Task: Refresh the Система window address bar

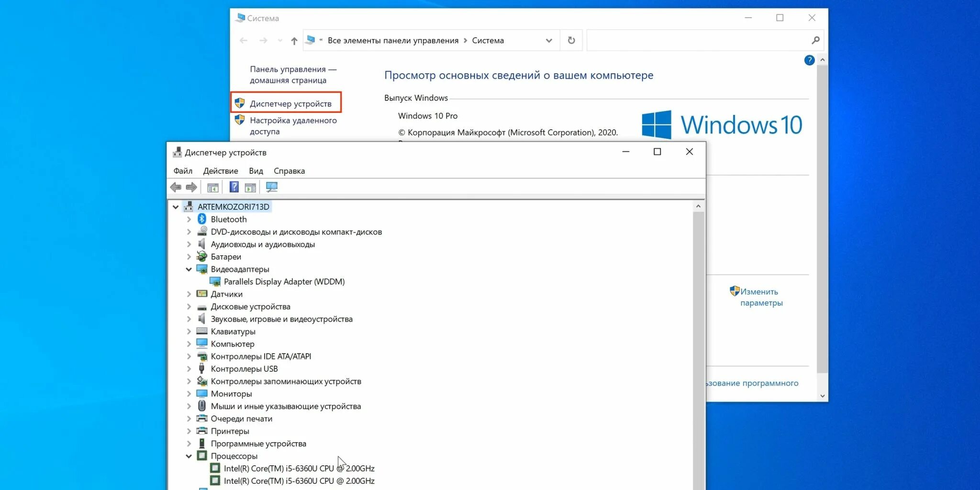Action: coord(571,40)
